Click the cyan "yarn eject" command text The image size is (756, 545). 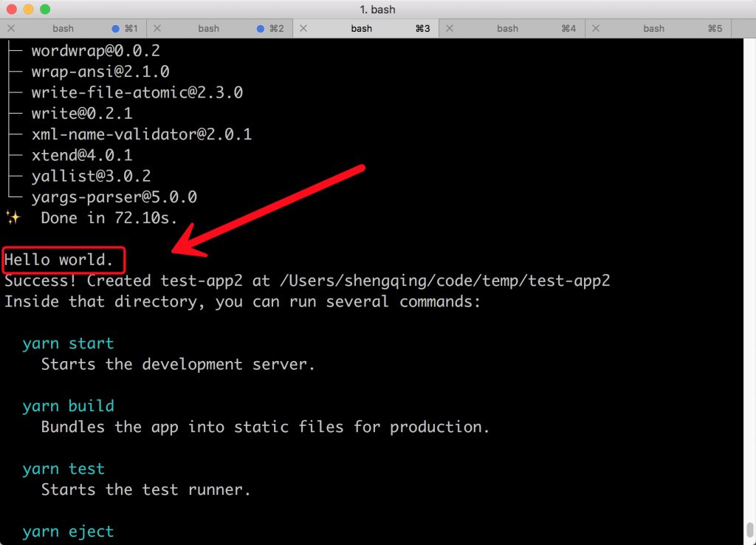tap(68, 532)
